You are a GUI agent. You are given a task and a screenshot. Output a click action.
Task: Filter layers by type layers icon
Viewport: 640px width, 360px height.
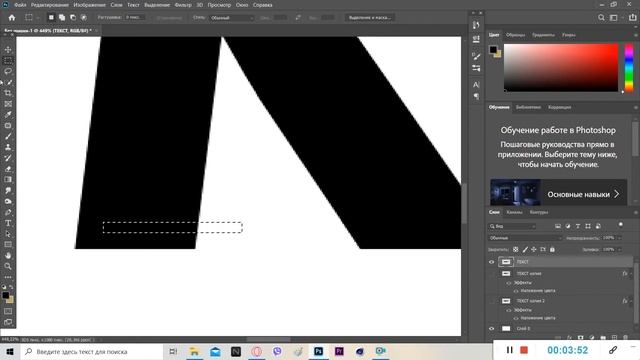tap(578, 226)
